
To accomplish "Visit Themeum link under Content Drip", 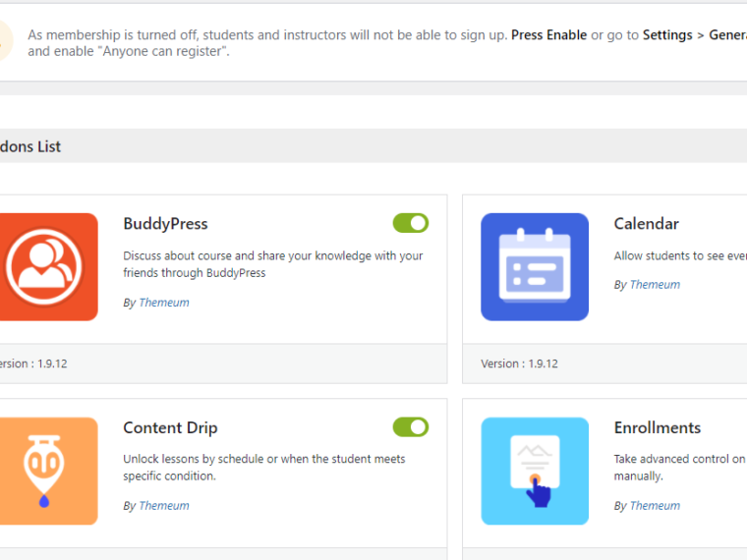I will [163, 506].
